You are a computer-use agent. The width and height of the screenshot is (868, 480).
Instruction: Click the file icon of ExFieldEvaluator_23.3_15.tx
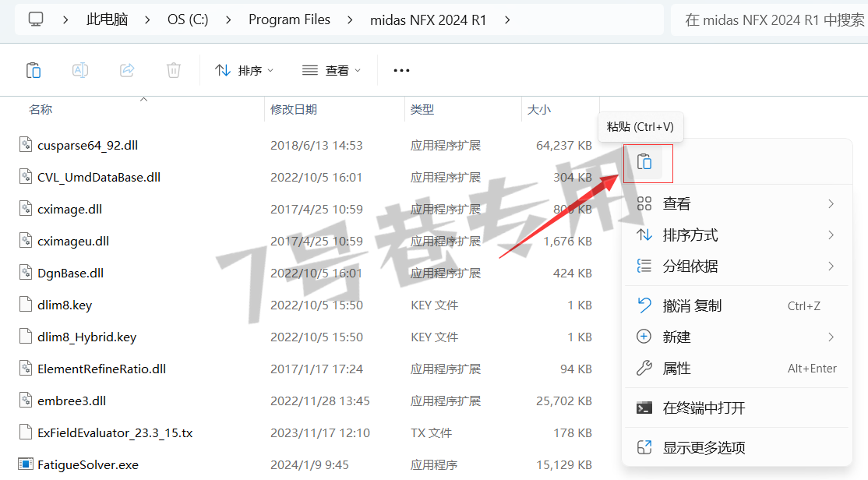point(26,432)
